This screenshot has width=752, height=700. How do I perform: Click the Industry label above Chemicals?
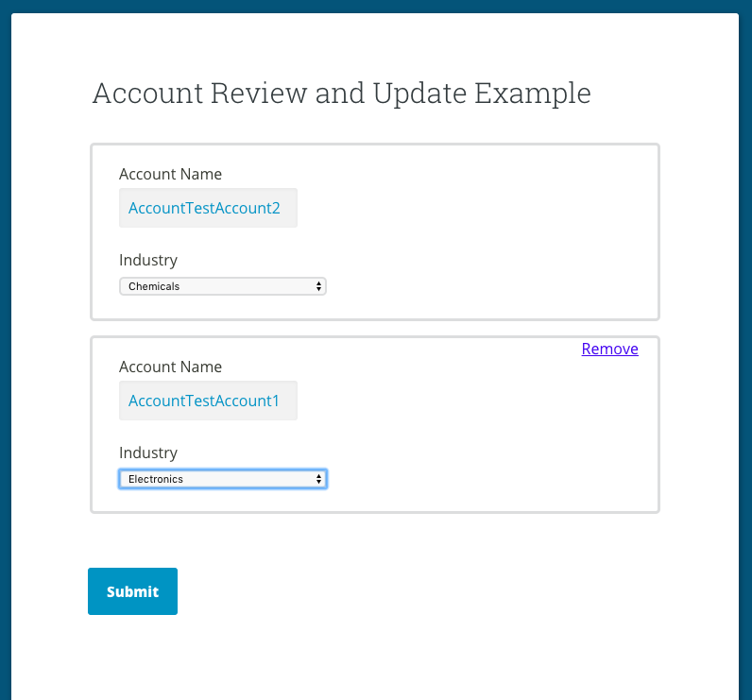pyautogui.click(x=148, y=261)
